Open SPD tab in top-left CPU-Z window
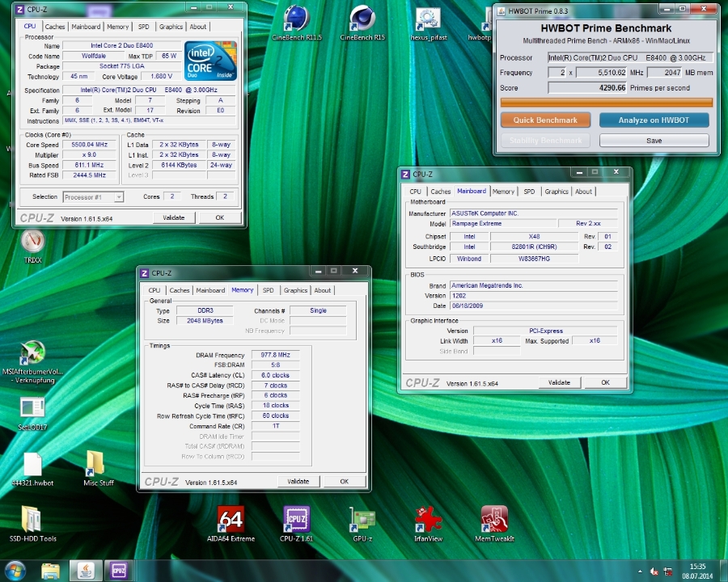728x582 pixels. pos(143,27)
